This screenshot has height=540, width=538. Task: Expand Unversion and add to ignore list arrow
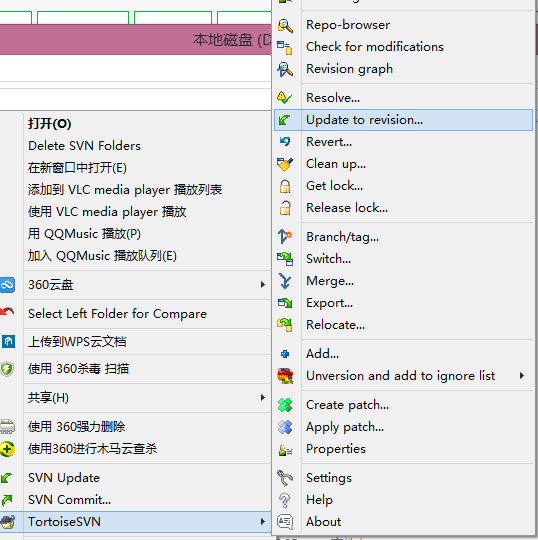522,376
